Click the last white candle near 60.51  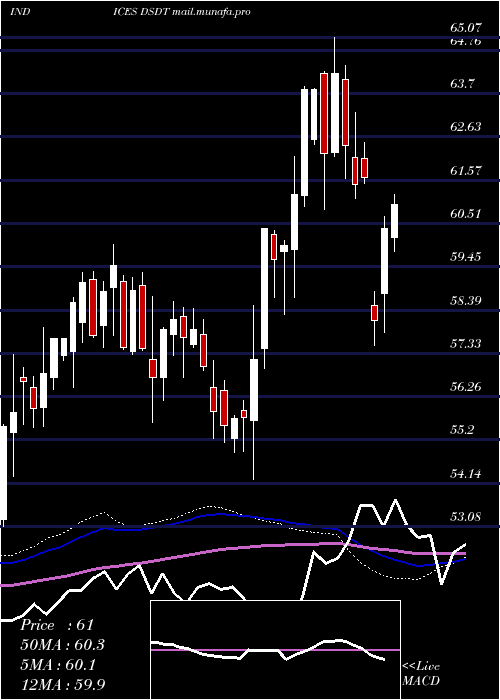tap(395, 221)
